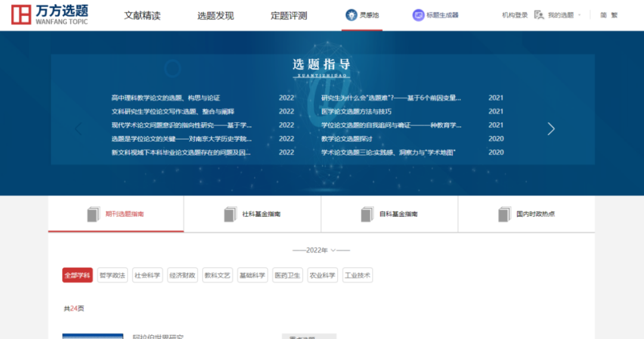Click the Wanfang Topic logo
Screen dimensions: 644x339
[x=50, y=15]
